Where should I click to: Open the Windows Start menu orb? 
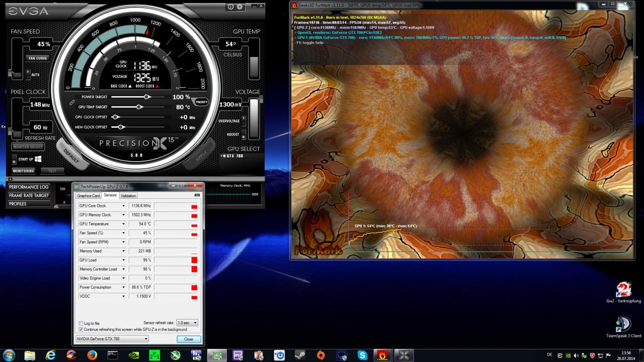point(9,355)
